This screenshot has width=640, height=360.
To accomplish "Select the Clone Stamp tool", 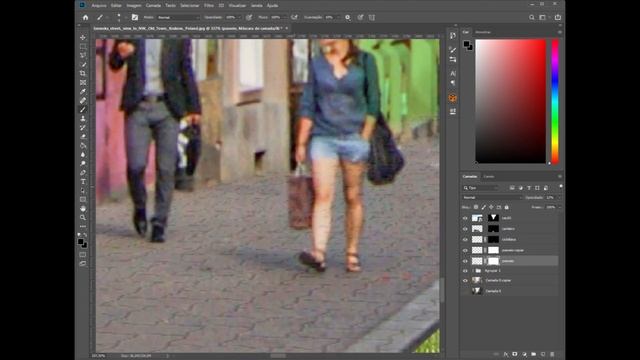I will tap(83, 118).
